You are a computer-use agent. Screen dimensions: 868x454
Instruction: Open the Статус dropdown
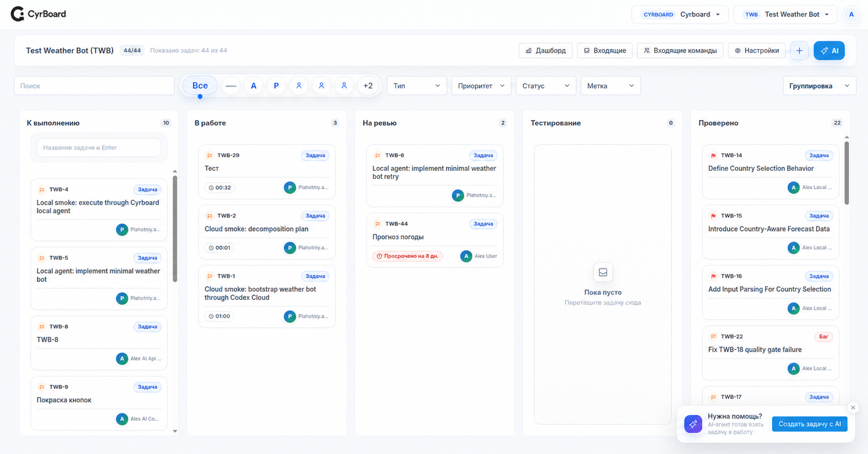point(546,86)
